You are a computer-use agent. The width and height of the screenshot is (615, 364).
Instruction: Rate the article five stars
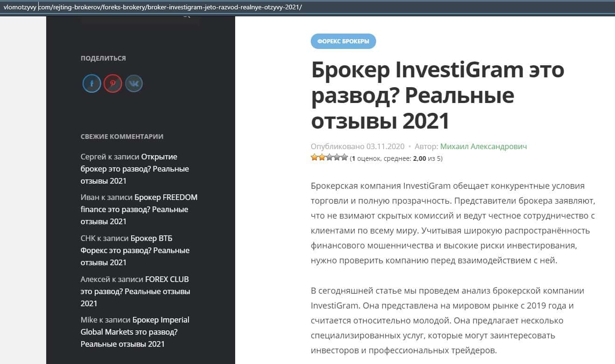coord(344,158)
